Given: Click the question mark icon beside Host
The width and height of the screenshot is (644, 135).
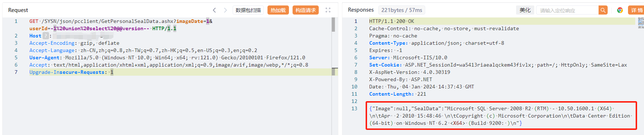Looking at the screenshot, I should pos(45,36).
